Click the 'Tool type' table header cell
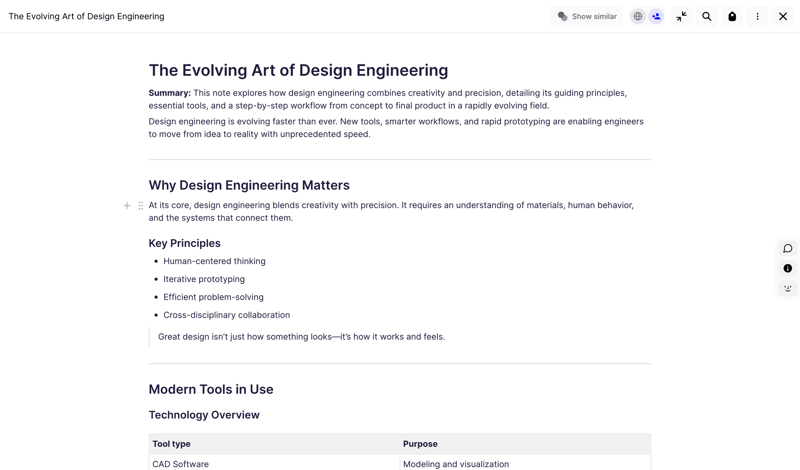This screenshot has width=800, height=470. (172, 444)
